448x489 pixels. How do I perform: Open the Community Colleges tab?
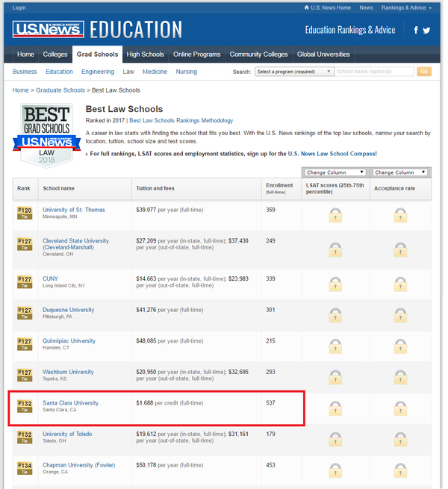pos(258,54)
